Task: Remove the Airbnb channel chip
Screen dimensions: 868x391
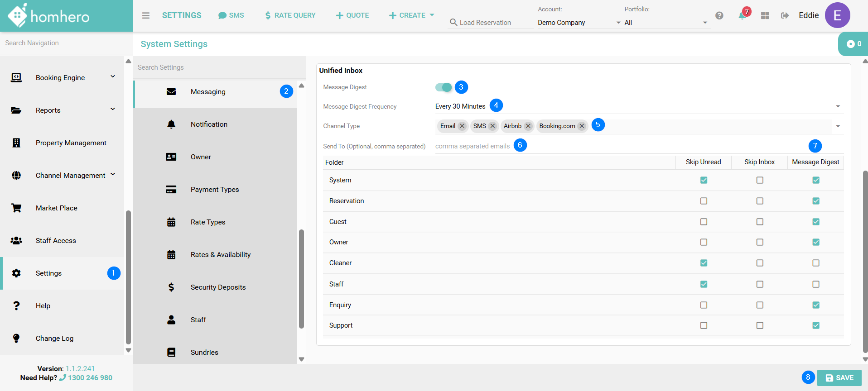Action: tap(528, 126)
